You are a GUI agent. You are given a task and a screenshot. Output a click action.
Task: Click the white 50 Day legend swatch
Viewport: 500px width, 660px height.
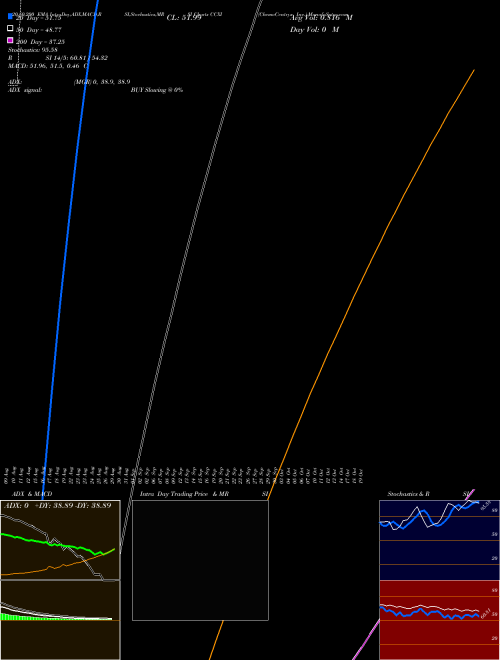[10, 28]
